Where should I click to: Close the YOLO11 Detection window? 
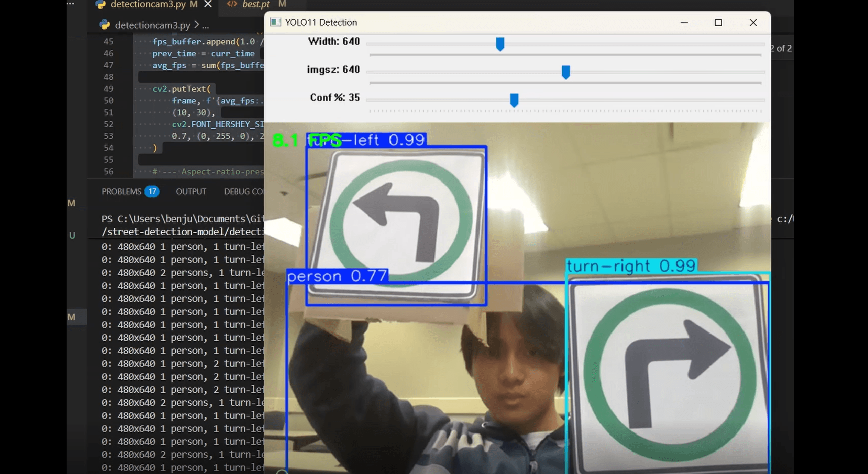pos(753,22)
